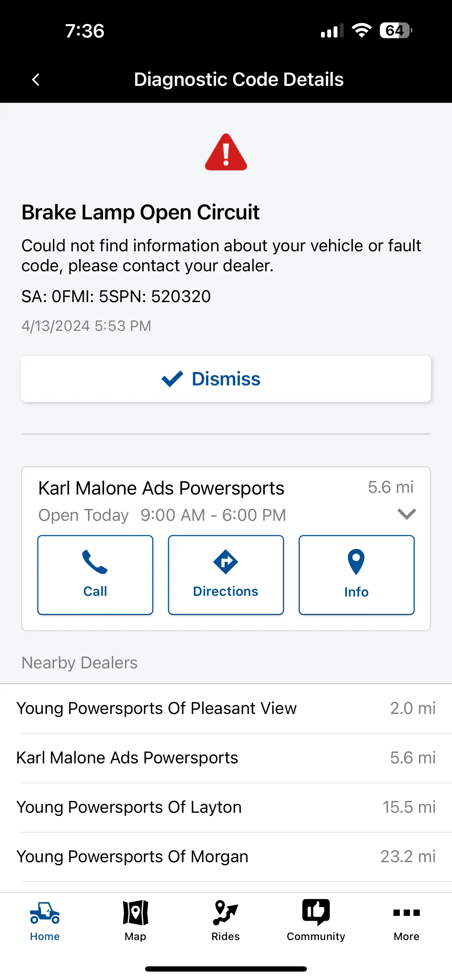The width and height of the screenshot is (452, 980).
Task: Tap the Karl Malone Ads Powersports card title
Action: point(161,488)
